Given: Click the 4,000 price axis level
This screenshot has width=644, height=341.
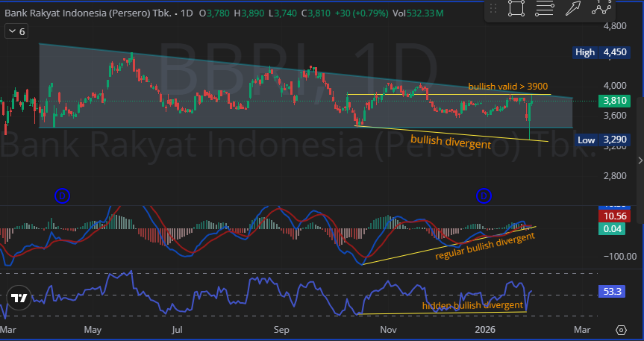Looking at the screenshot, I should [615, 86].
